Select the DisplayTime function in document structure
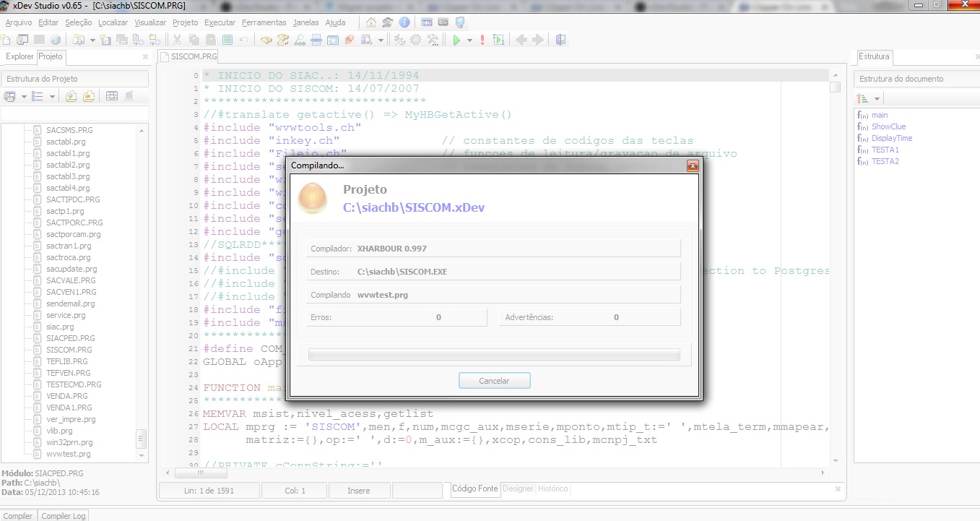 (891, 138)
